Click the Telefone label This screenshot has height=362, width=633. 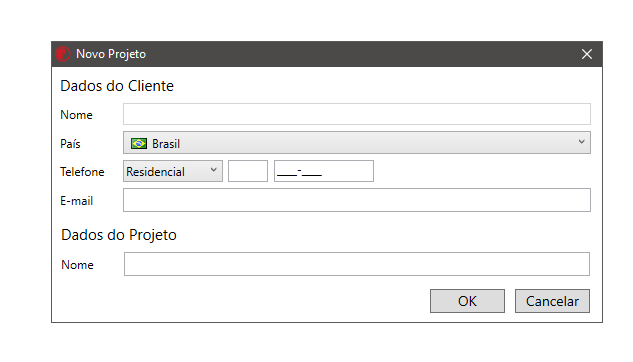(82, 172)
